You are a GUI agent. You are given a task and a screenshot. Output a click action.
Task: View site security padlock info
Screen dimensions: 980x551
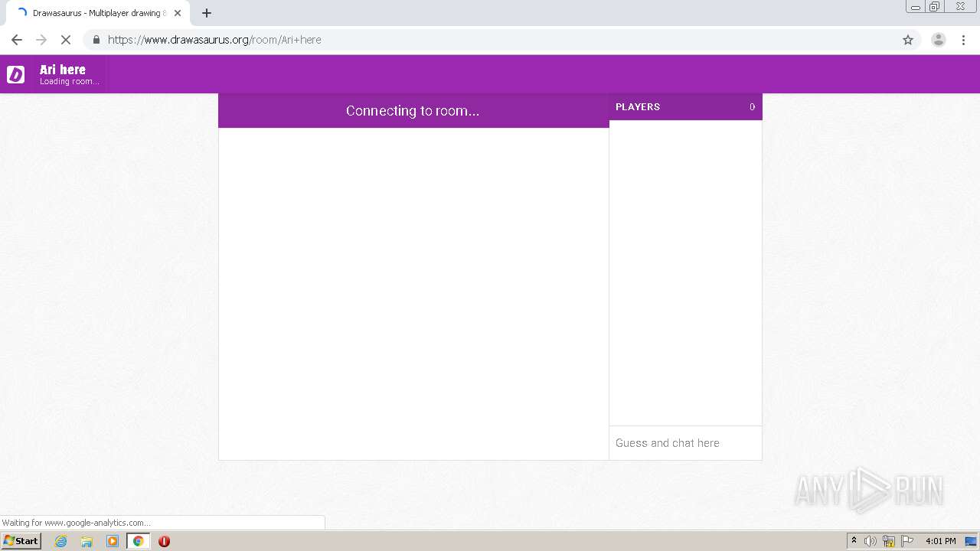[96, 40]
